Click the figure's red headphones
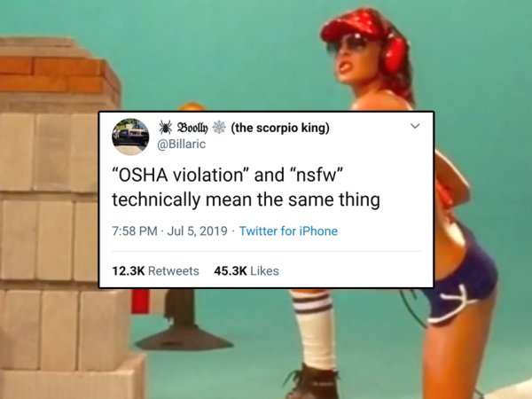This screenshot has width=532, height=399. click(x=394, y=52)
